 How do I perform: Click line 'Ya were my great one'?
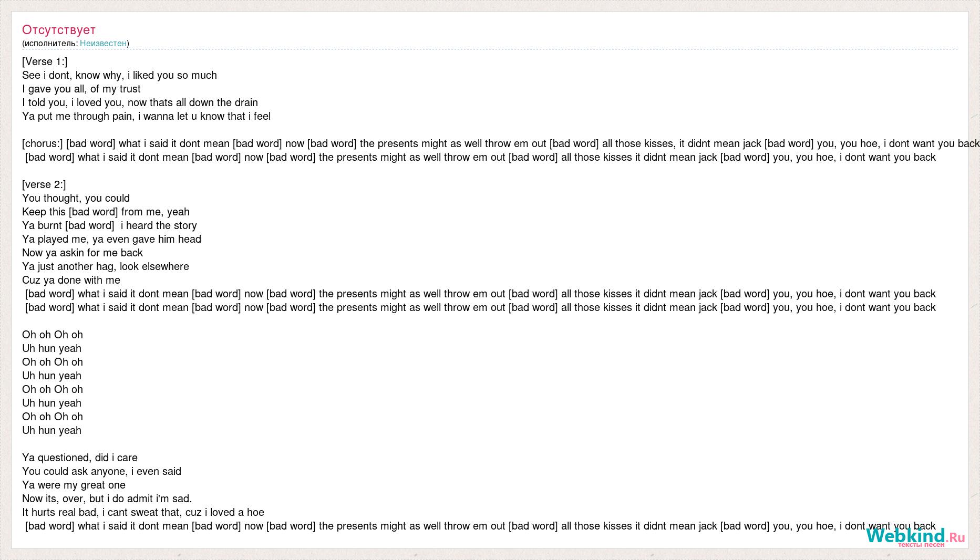[x=74, y=485]
